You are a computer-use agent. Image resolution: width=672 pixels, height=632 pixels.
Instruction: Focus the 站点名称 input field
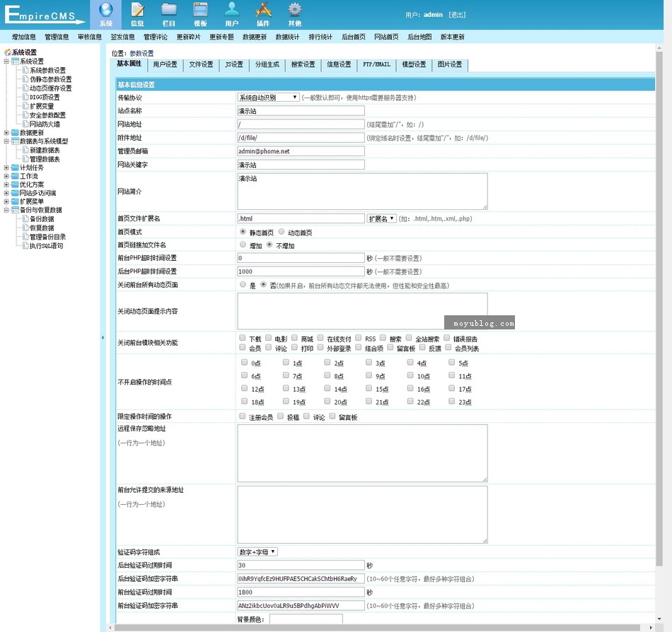pos(301,111)
